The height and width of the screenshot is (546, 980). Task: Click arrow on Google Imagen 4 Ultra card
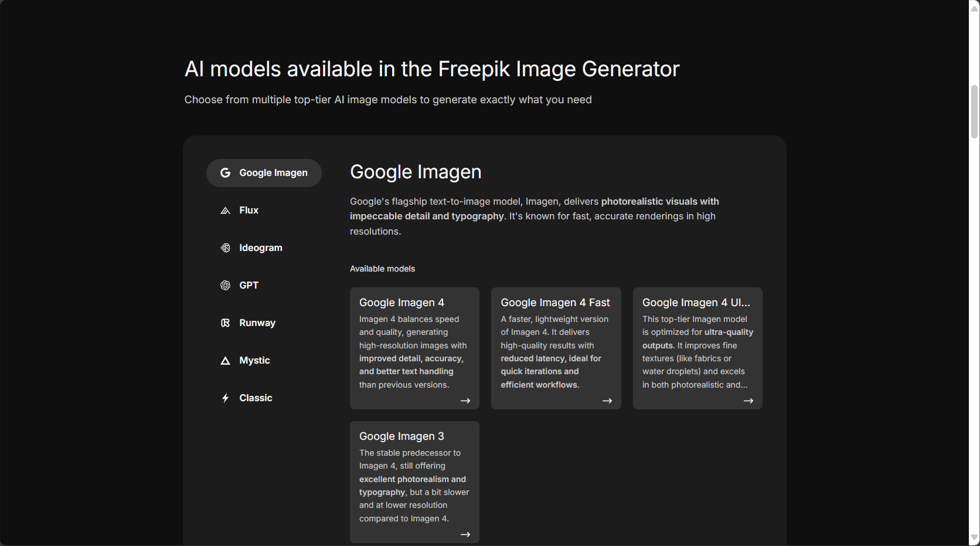748,401
